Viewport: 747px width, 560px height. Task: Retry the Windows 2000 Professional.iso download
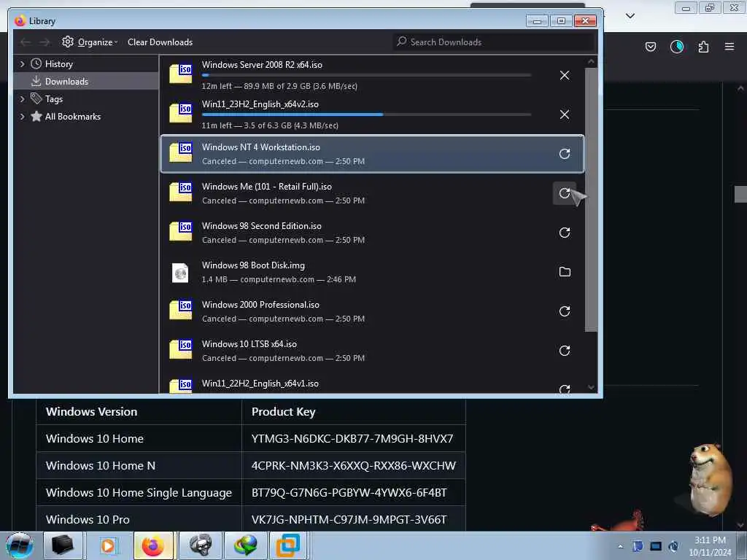pos(564,311)
